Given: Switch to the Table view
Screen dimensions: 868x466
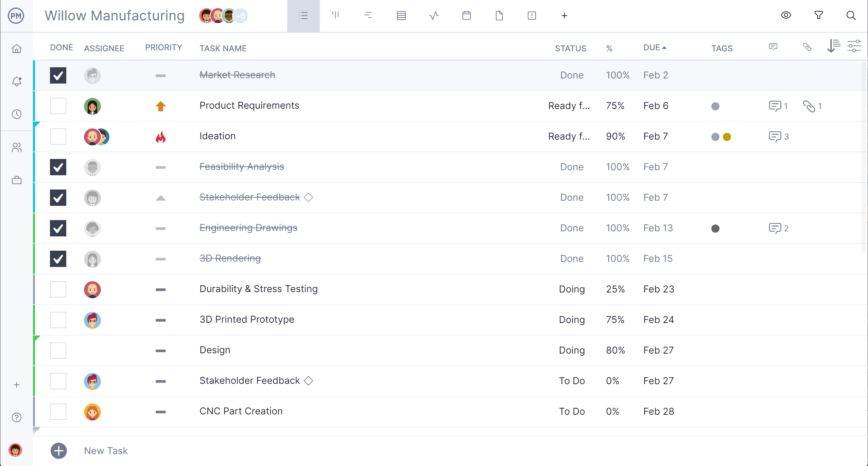Looking at the screenshot, I should (401, 16).
